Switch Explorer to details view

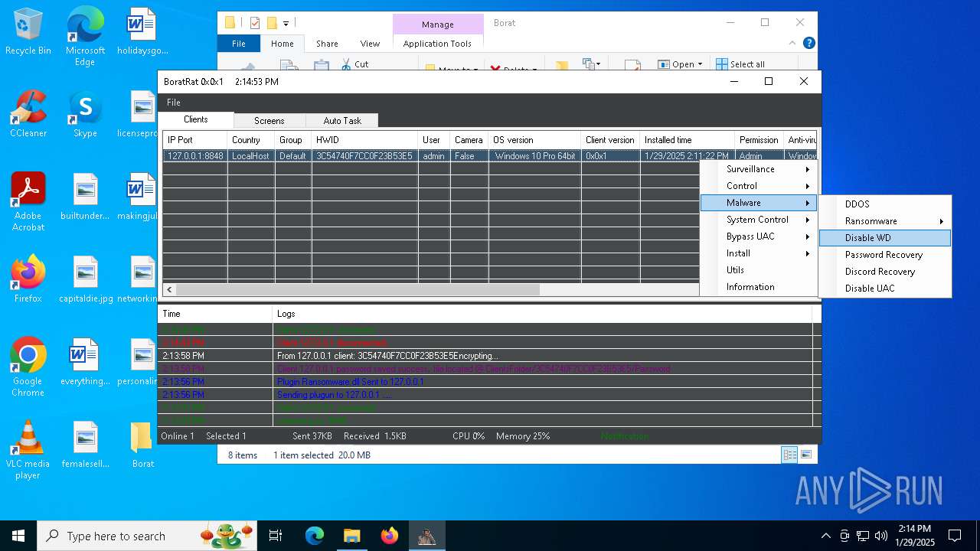click(789, 455)
